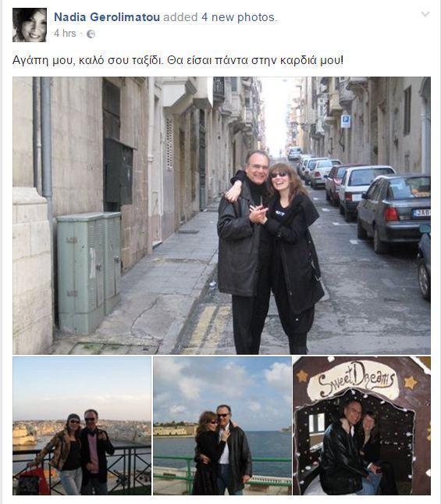The width and height of the screenshot is (441, 504).
Task: Click the '4 new photos' album text
Action: pos(238,17)
